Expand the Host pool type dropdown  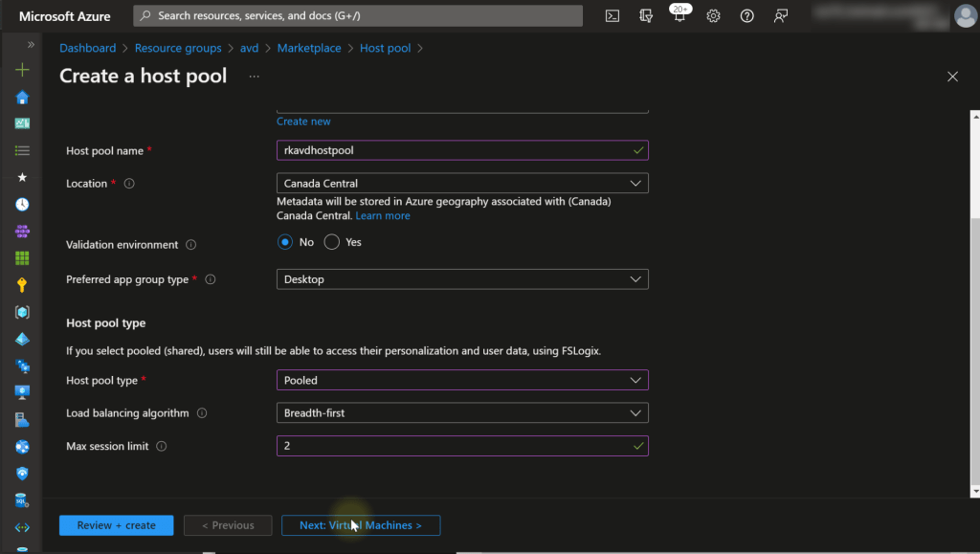click(461, 380)
